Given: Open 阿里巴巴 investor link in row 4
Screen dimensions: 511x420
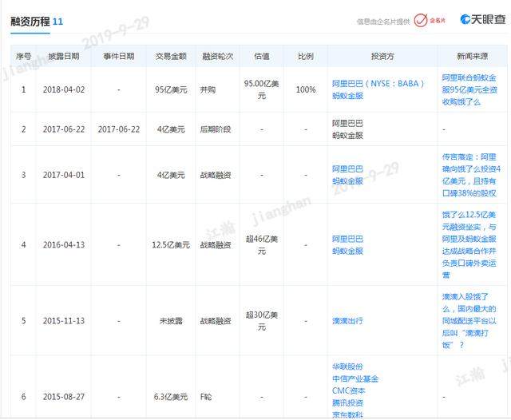Looking at the screenshot, I should click(347, 239).
